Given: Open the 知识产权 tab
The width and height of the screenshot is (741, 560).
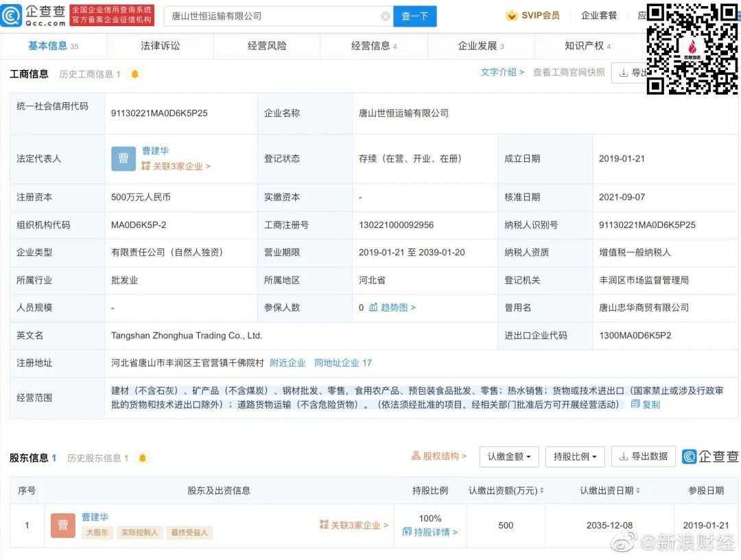Looking at the screenshot, I should point(584,46).
